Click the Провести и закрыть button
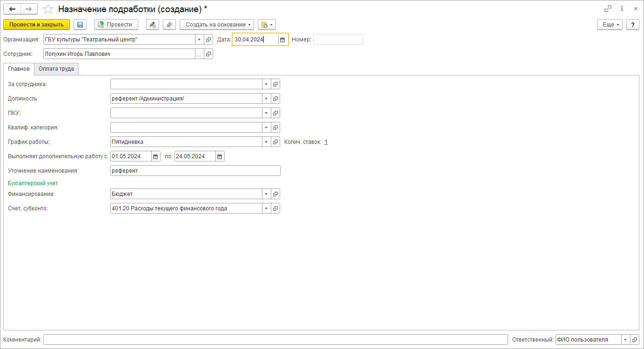 (x=36, y=25)
